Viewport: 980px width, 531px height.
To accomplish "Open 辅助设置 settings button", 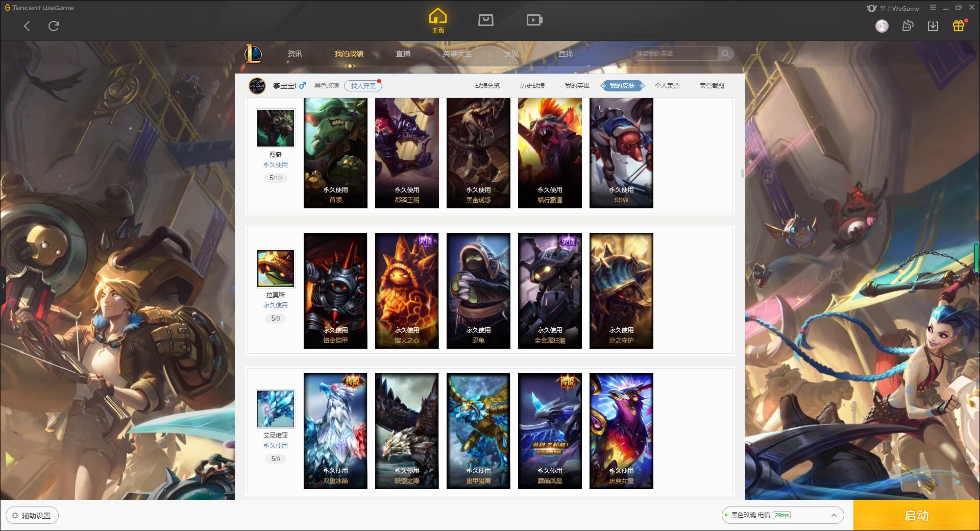I will tap(32, 516).
